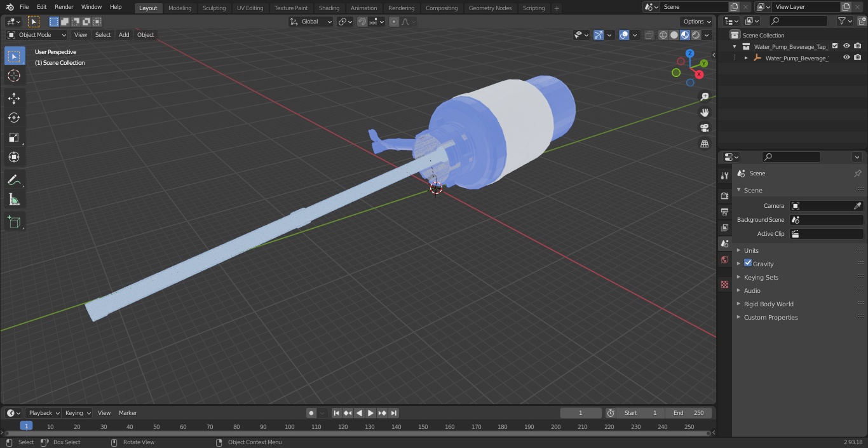This screenshot has height=448, width=868.
Task: Open the Render menu
Action: (x=64, y=7)
